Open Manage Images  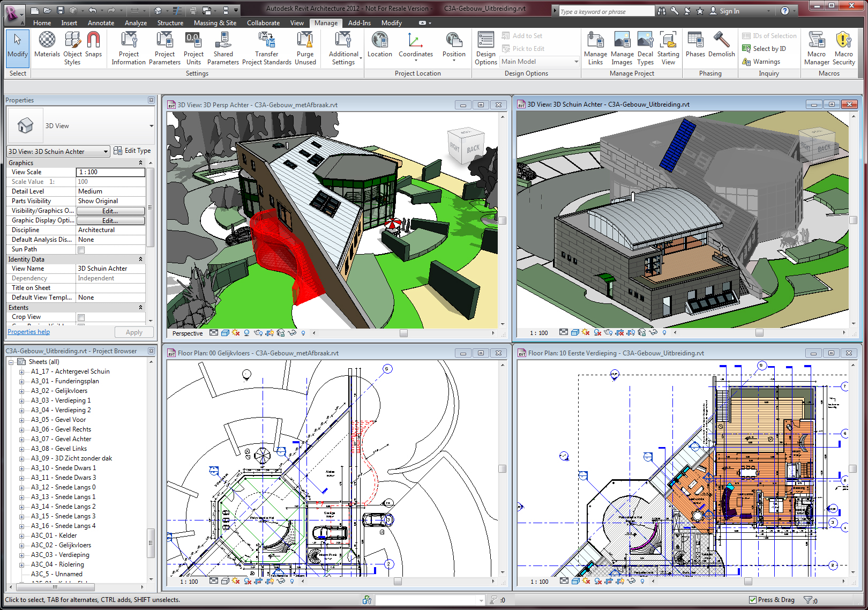[622, 48]
